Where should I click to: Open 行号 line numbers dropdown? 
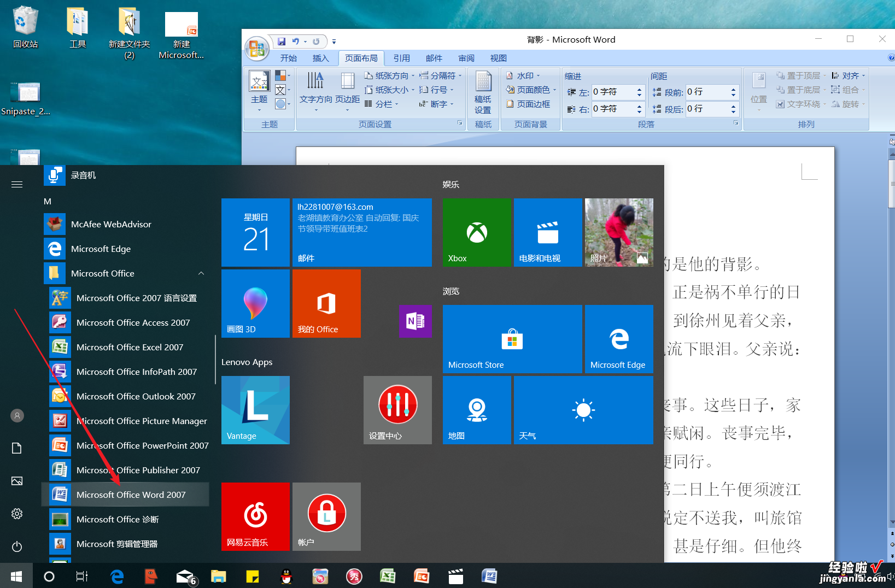pos(436,90)
